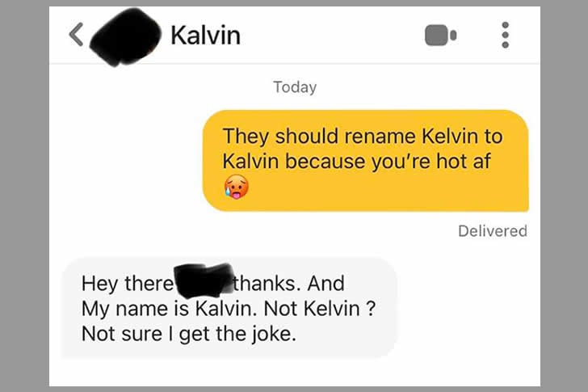The width and height of the screenshot is (588, 392).
Task: Tap the line "They should rename Kelvin to"
Action: (362, 136)
